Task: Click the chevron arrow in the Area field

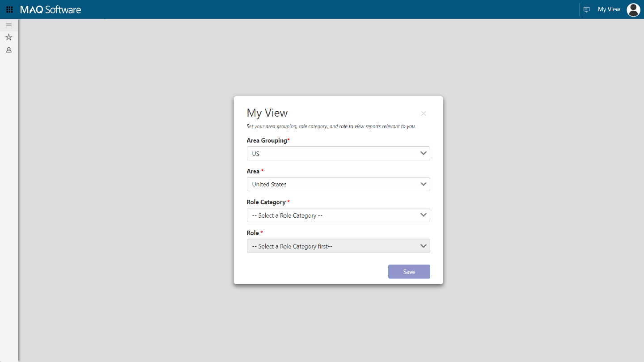Action: [424, 184]
